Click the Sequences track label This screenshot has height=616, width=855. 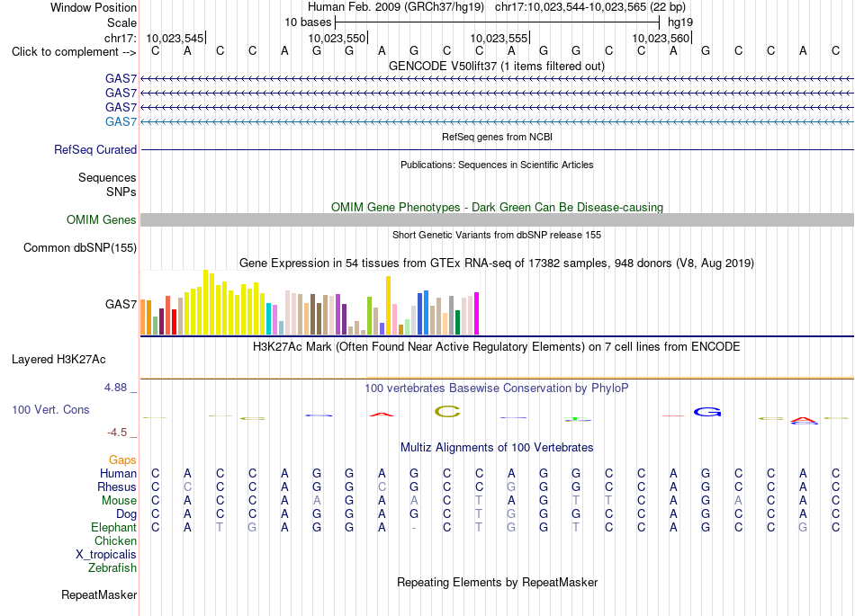click(x=107, y=177)
